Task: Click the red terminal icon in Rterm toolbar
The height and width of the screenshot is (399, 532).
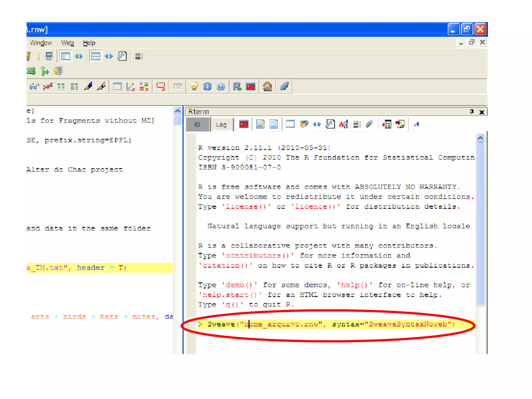Action: pyautogui.click(x=244, y=124)
